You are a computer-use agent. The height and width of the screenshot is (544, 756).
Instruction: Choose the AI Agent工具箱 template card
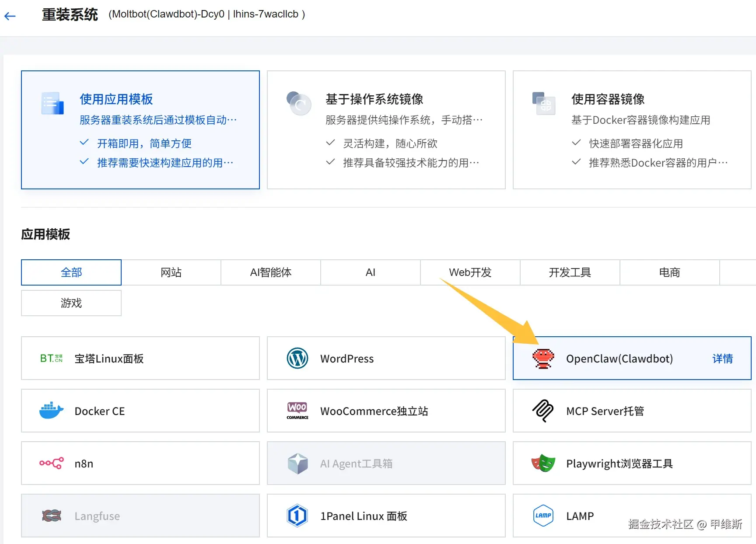(386, 463)
